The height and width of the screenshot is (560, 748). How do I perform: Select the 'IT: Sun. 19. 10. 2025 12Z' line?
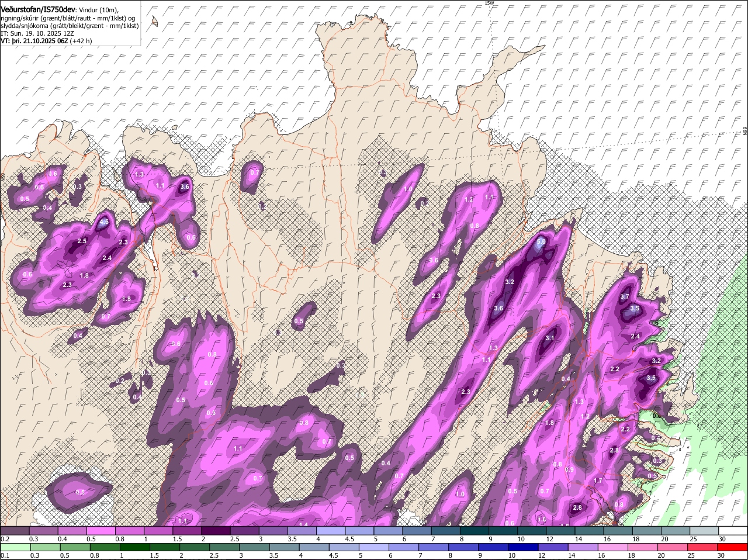pos(38,33)
